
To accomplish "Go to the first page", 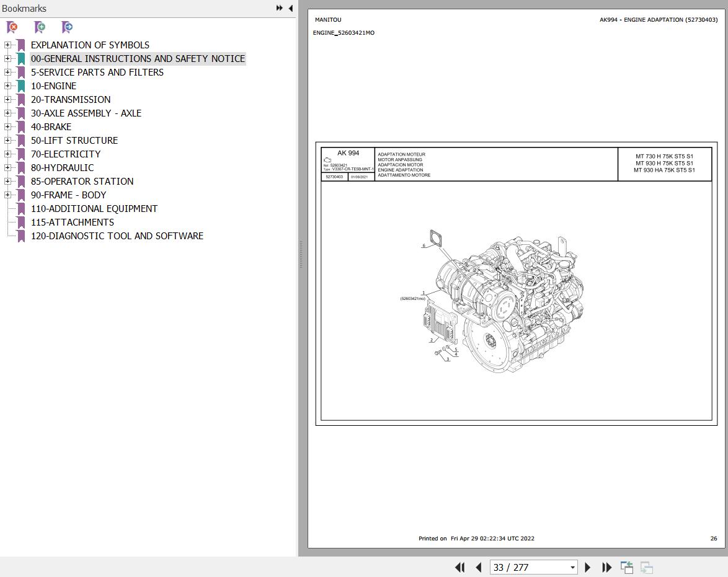I will pos(459,567).
